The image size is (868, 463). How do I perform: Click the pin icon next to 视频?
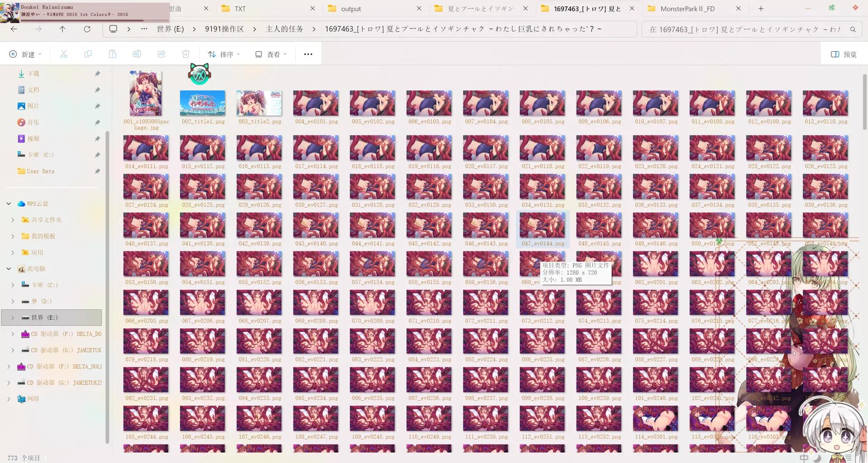97,139
